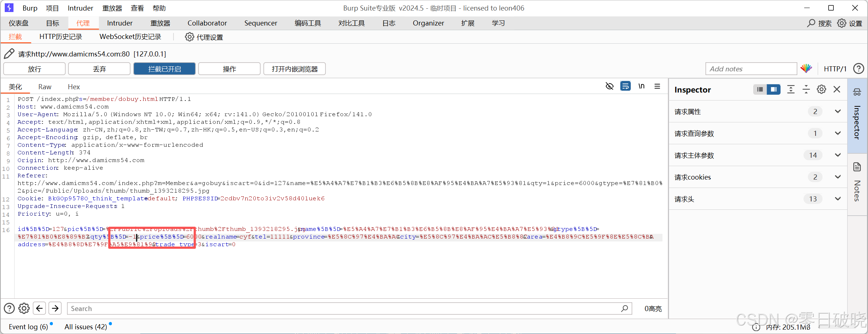
Task: Expand all Inspector sections icon
Action: [x=791, y=89]
